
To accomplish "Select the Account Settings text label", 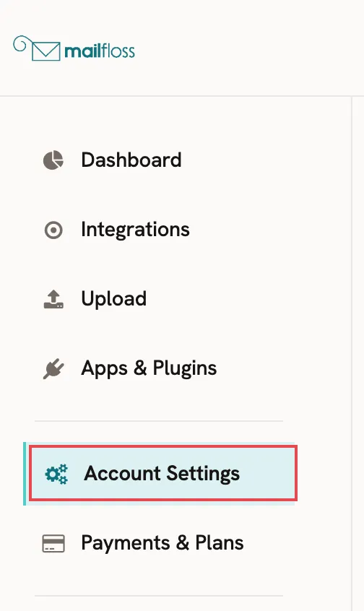I will (162, 474).
